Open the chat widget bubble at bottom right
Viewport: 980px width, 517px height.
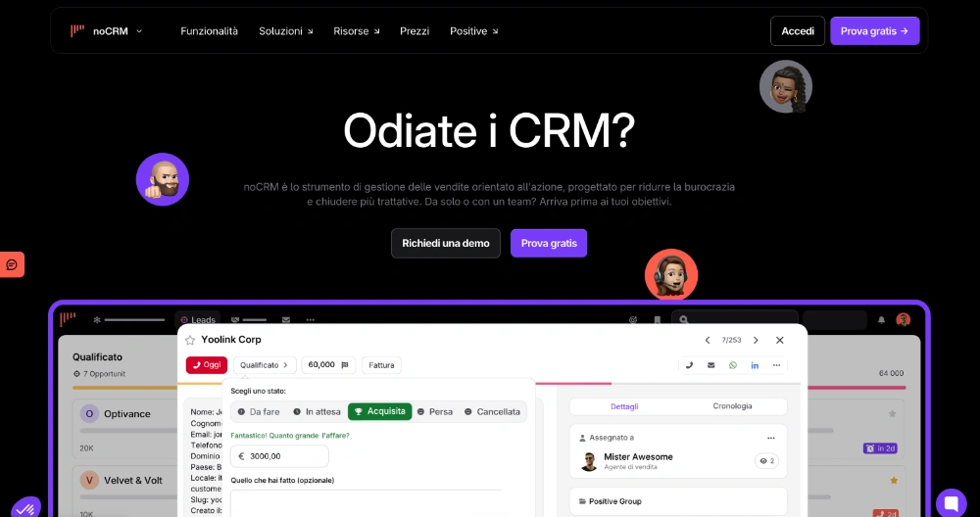click(952, 502)
